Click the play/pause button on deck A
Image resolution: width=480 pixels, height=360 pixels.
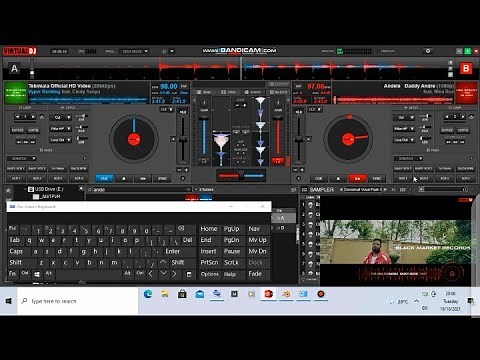tap(143, 179)
